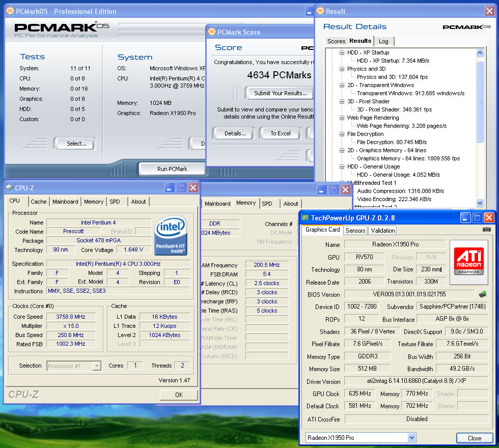Click the GPU-Z title bar app icon

coord(305,218)
